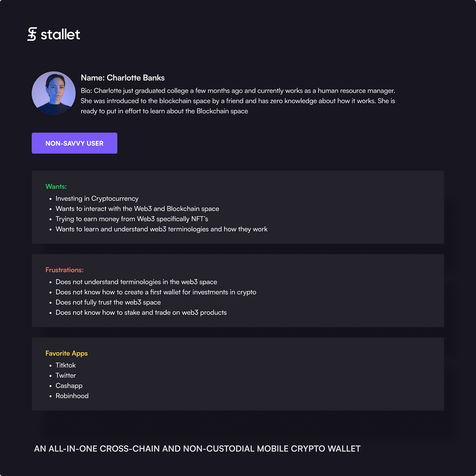The width and height of the screenshot is (476, 476).
Task: Click Trying to earn money from NFT's
Action: [x=132, y=219]
